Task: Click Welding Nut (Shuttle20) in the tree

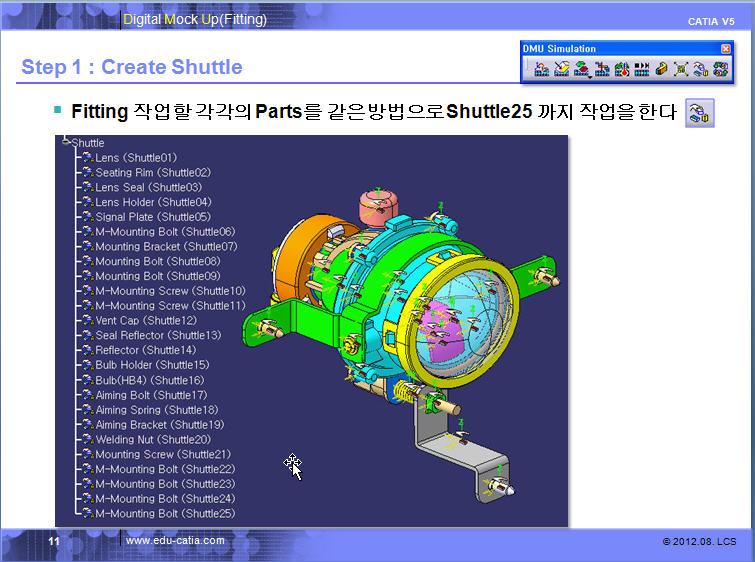Action: point(152,439)
